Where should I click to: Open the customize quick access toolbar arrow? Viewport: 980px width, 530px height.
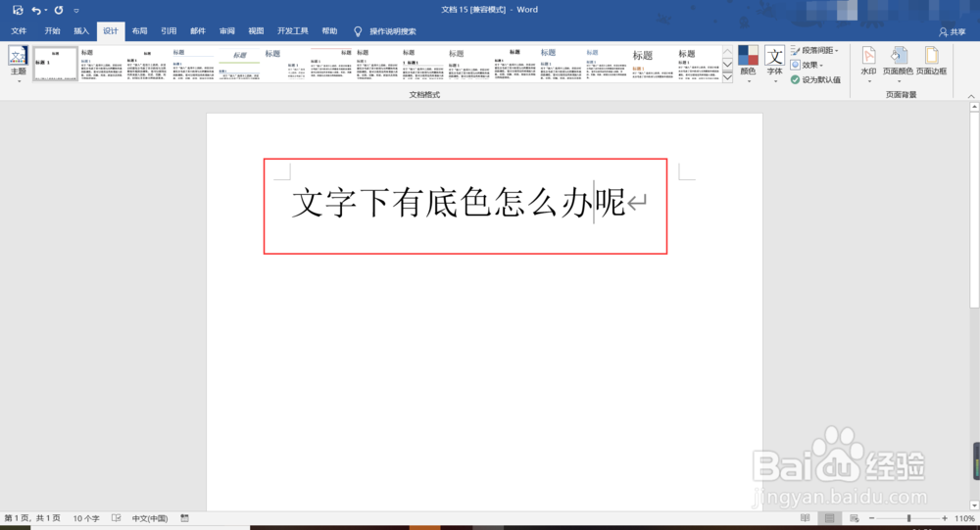point(76,11)
